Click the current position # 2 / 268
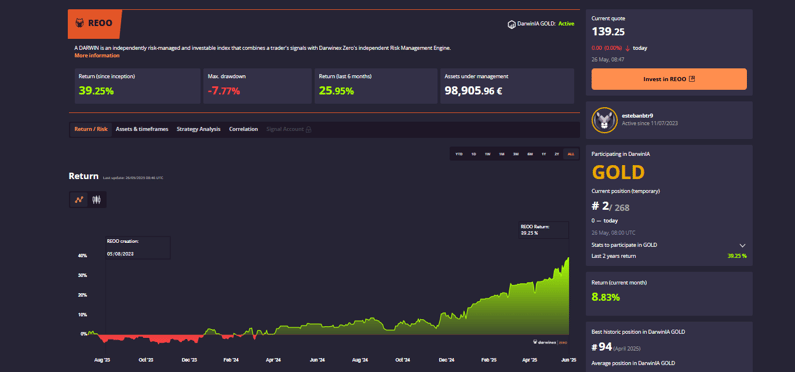 click(x=610, y=207)
